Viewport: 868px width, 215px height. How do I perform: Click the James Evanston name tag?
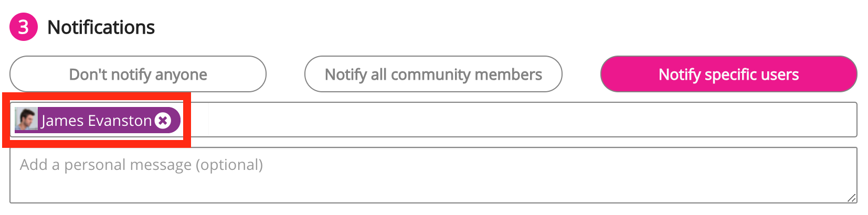click(97, 121)
